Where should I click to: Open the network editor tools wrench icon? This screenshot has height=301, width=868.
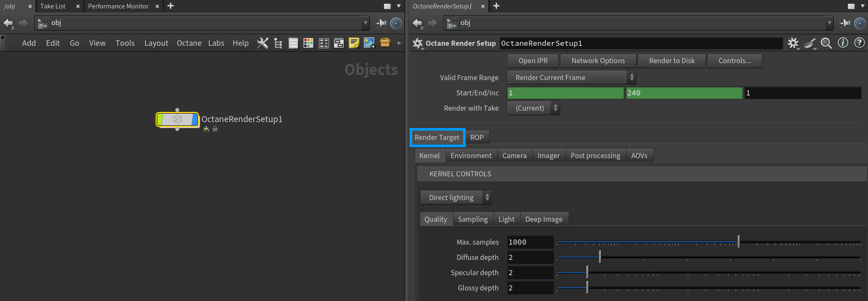tap(262, 43)
